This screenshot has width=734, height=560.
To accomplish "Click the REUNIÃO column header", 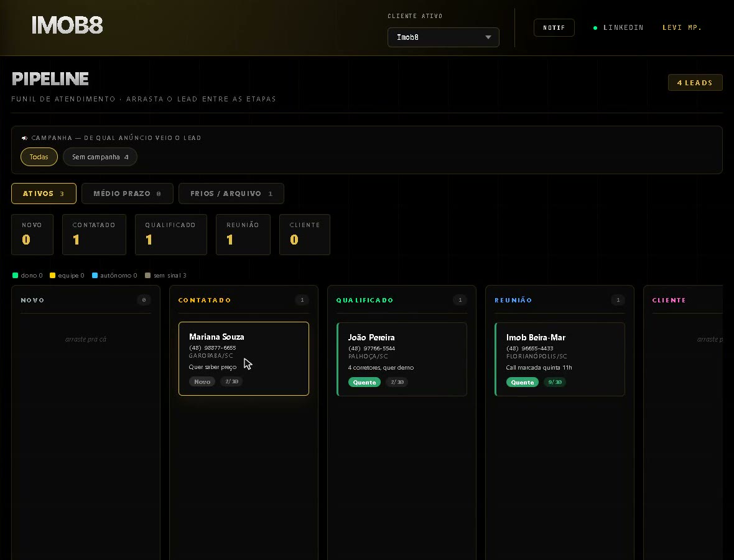I will coord(513,300).
